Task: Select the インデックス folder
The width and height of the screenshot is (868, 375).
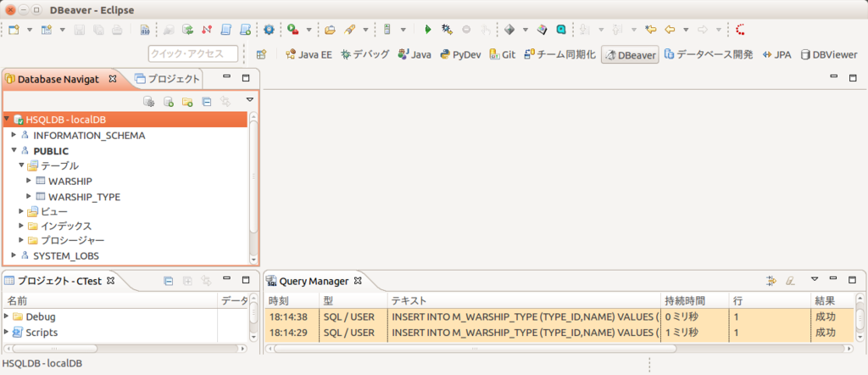Action: coord(65,226)
